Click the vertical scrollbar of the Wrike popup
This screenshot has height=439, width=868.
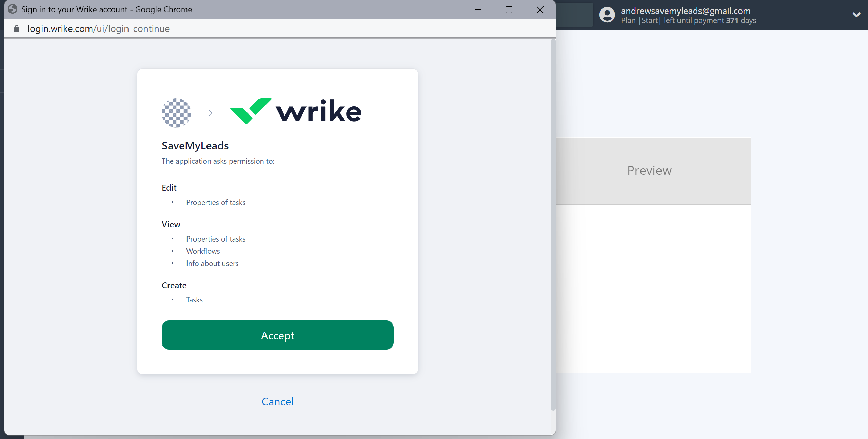(x=553, y=224)
